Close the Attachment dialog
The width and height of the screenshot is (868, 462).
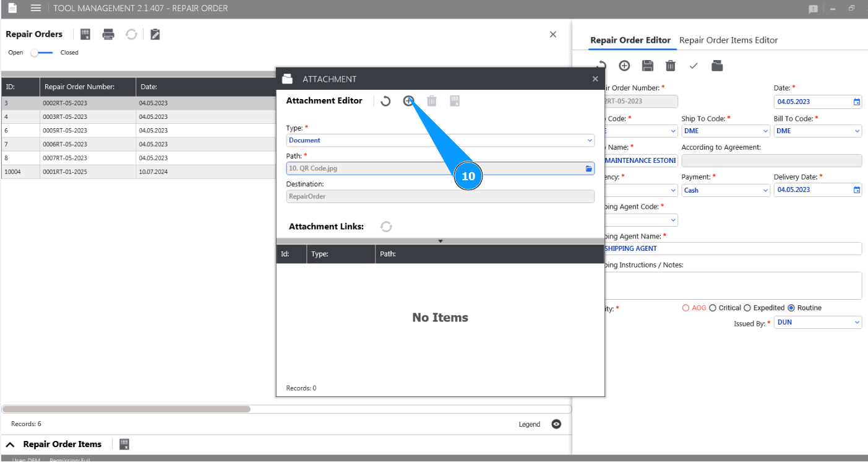(595, 79)
